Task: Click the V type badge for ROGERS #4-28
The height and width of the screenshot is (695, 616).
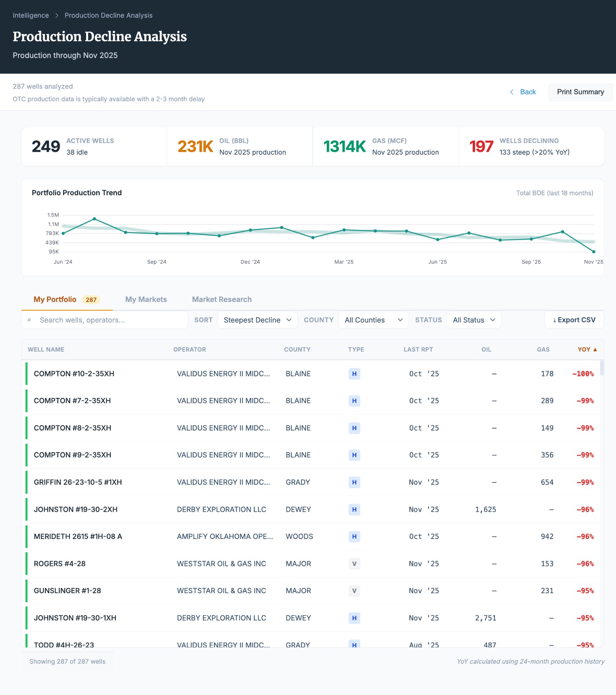Action: click(354, 564)
